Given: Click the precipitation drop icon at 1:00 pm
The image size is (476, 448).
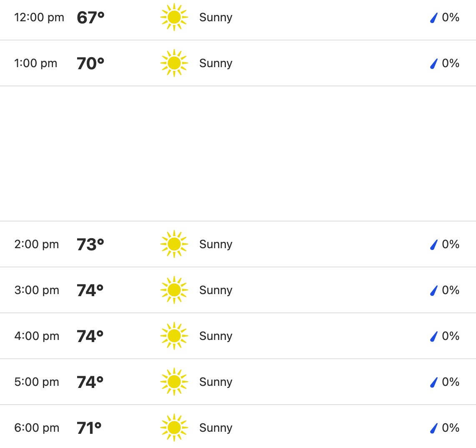Looking at the screenshot, I should click(434, 64).
